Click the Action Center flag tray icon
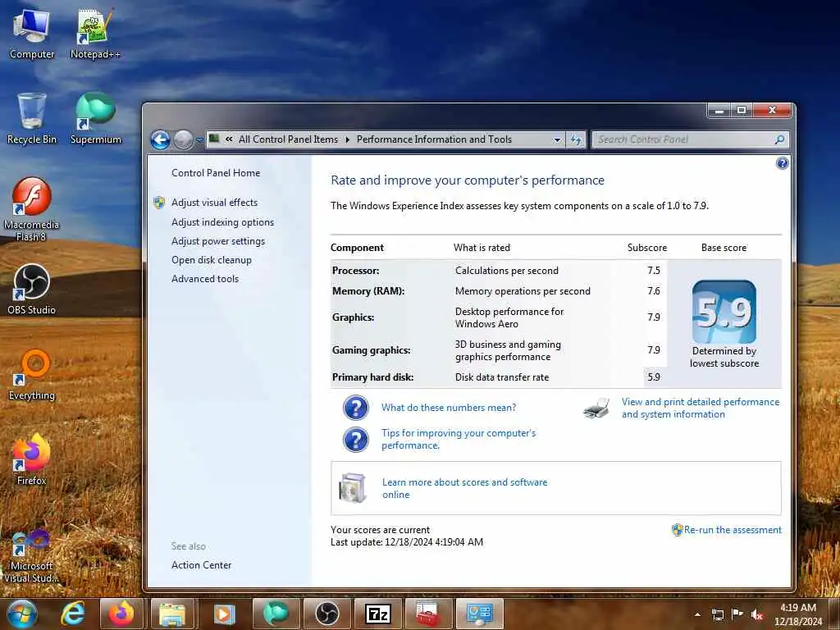 [x=737, y=614]
